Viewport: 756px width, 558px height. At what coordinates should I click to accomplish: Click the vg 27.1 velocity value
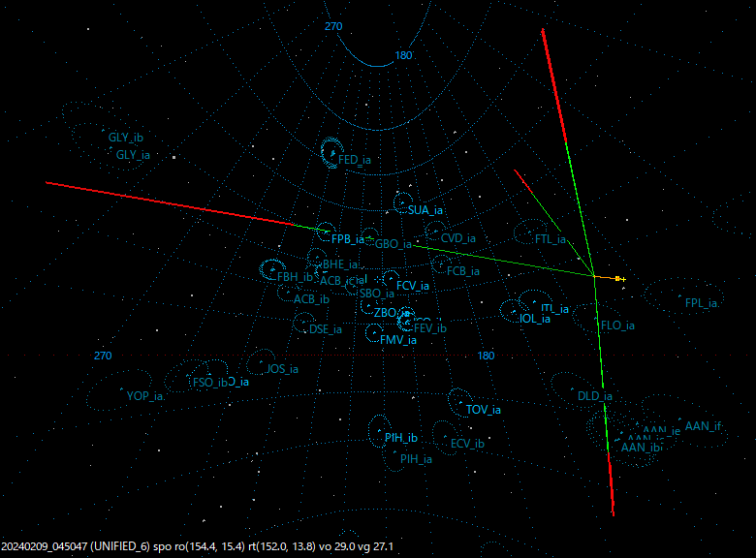click(x=376, y=546)
